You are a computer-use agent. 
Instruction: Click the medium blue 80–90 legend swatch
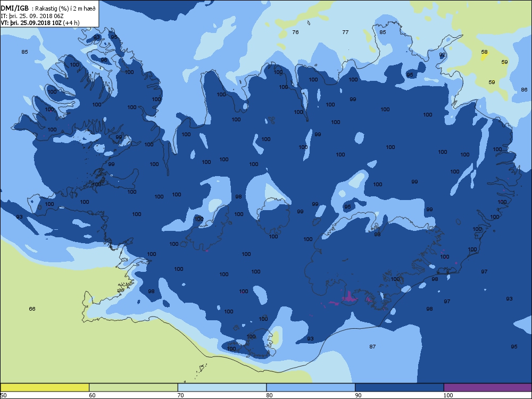[311, 387]
